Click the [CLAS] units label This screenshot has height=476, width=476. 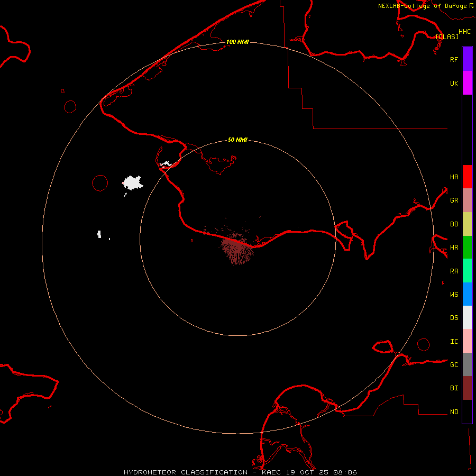coord(447,36)
